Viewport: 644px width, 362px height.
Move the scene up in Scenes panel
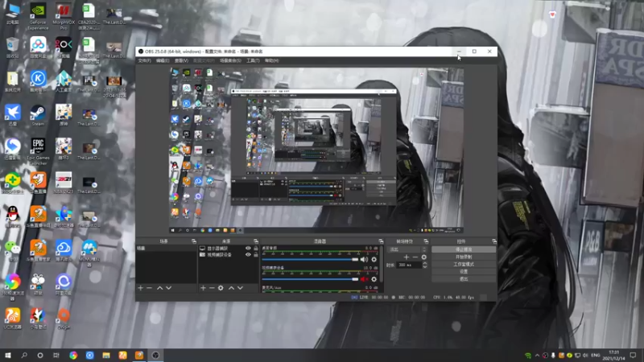(x=159, y=288)
